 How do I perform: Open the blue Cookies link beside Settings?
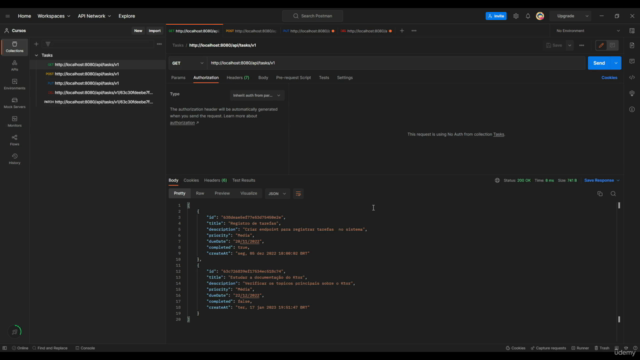[609, 78]
